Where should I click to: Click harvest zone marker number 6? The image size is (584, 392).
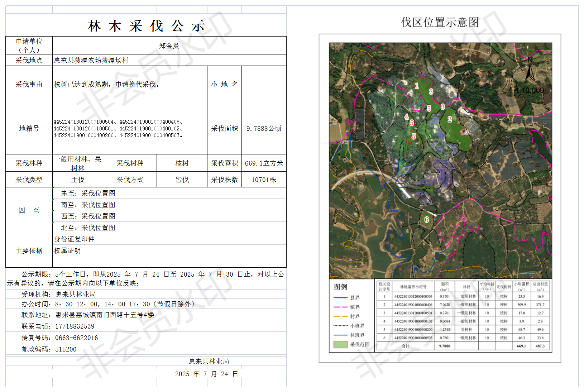[426, 220]
